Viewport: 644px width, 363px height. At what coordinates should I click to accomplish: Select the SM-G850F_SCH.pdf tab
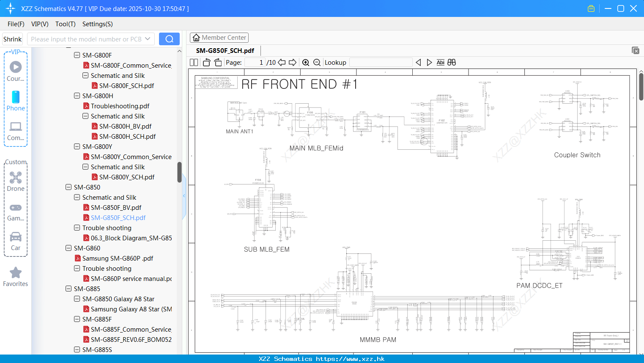click(x=225, y=50)
